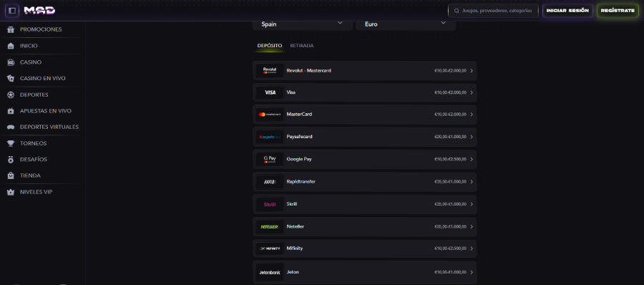Screen dimensions: 644x285
Task: Focus the games and providers search field
Action: [x=493, y=11]
